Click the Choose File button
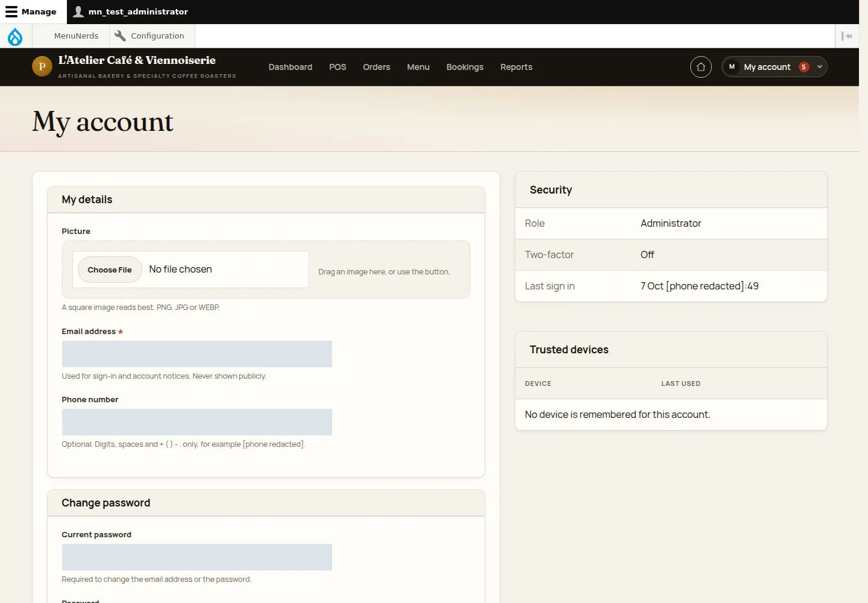Screen dimensions: 868x603 pos(110,270)
